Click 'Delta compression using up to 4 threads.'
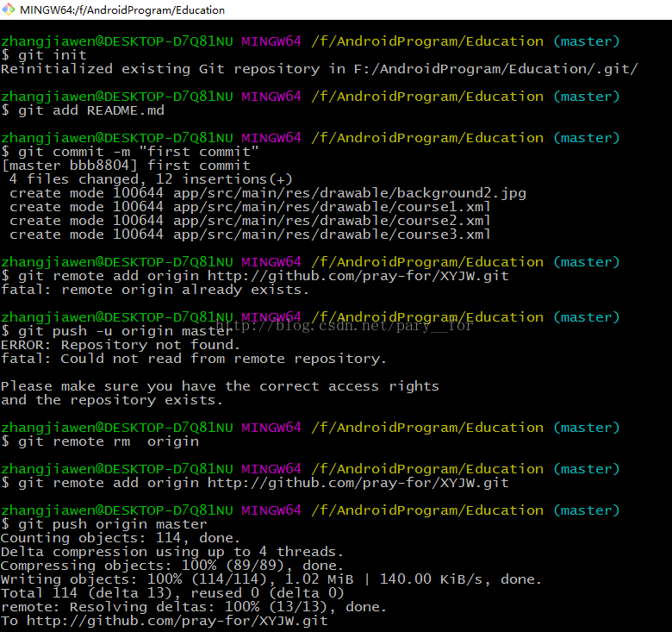The image size is (672, 632). 172,552
